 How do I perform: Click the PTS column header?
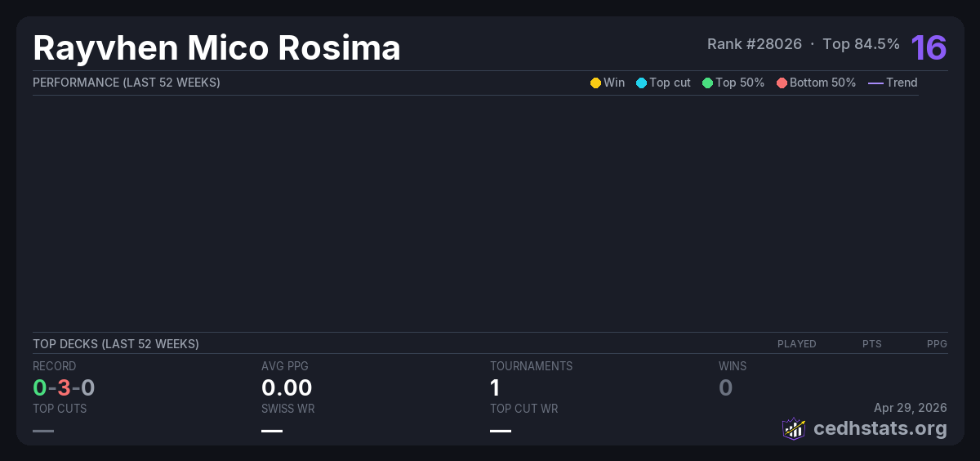[871, 344]
